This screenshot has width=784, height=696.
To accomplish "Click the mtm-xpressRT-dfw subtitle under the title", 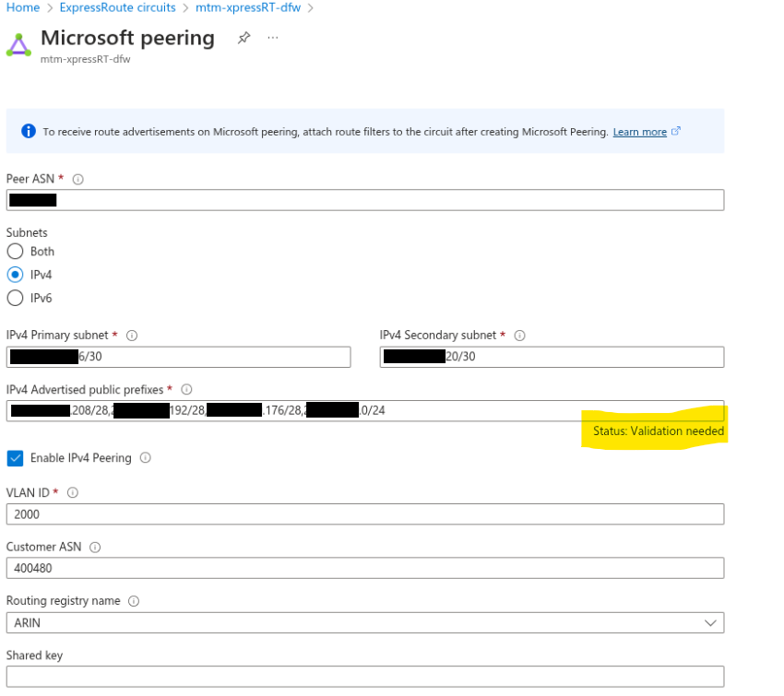I will (85, 59).
